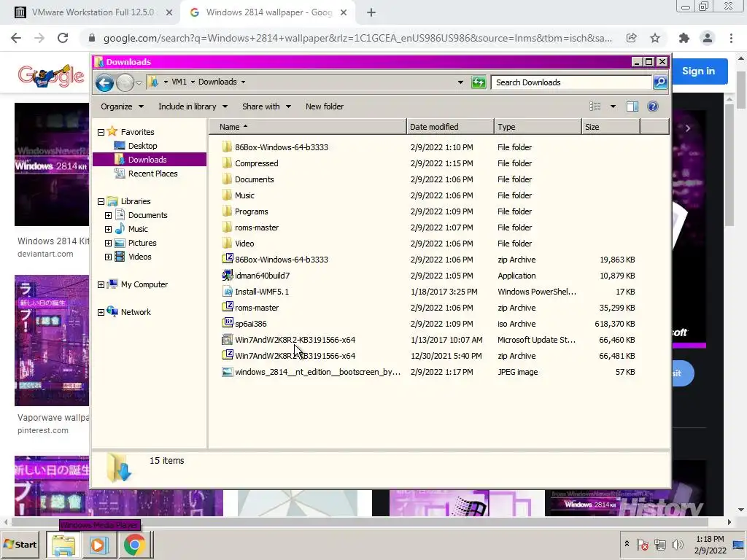747x560 pixels.
Task: Select the Windows 2814 wallpaper Chrome tab
Action: (x=268, y=12)
